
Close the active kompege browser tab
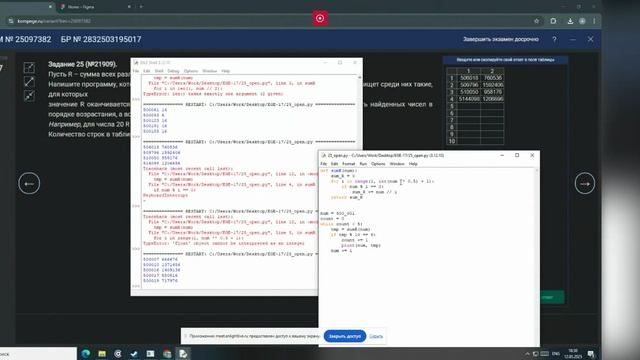pyautogui.click(x=50, y=7)
